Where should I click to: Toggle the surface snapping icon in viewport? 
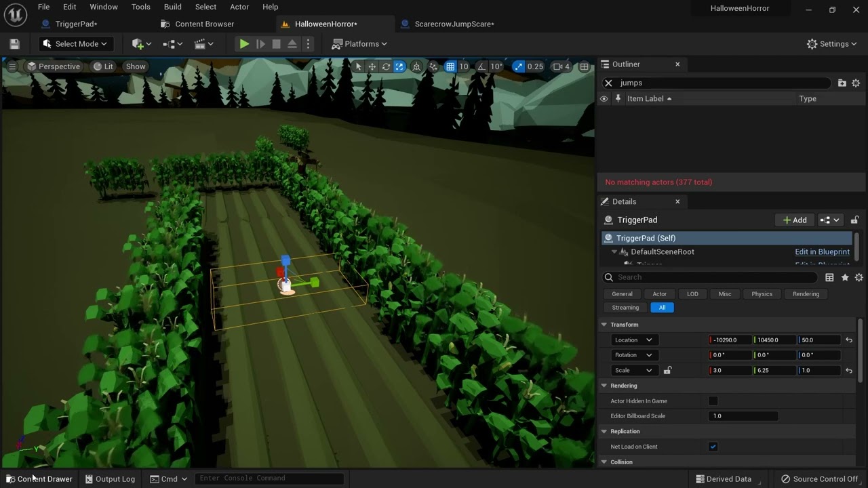point(433,66)
